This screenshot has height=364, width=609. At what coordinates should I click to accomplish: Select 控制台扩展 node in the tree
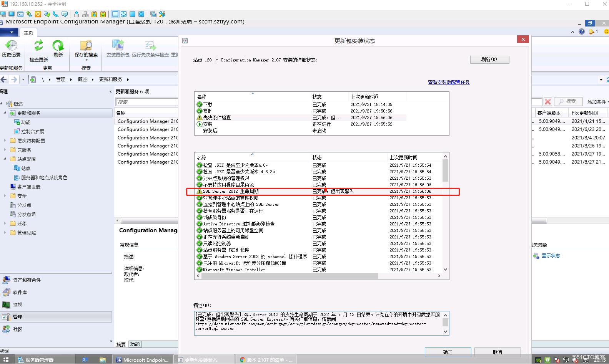[x=33, y=131]
